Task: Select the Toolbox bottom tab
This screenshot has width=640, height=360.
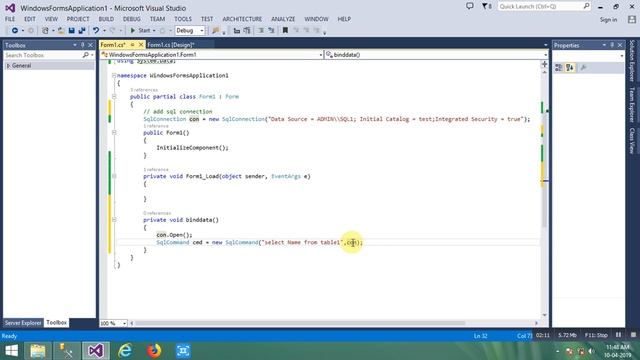Action: (x=56, y=323)
